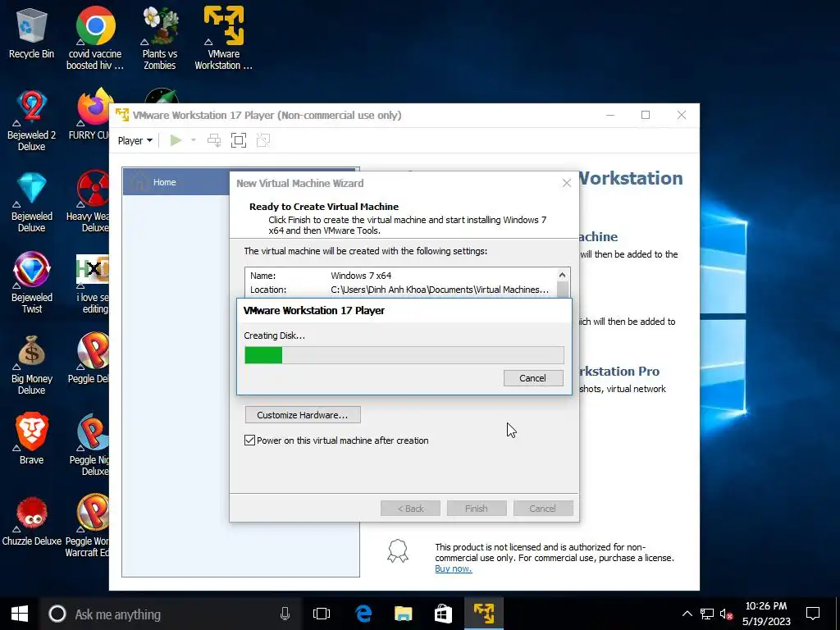This screenshot has width=840, height=630.
Task: Click the license ribbon badge icon
Action: [x=398, y=551]
